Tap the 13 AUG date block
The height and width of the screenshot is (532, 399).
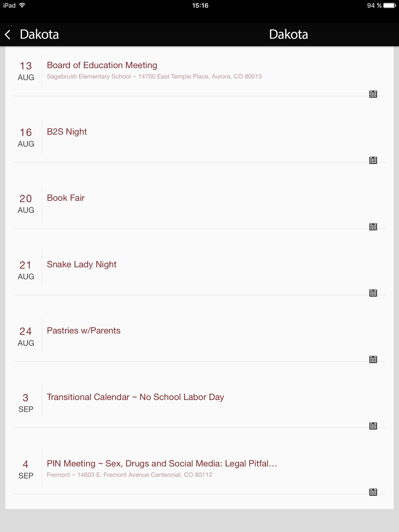(x=26, y=71)
